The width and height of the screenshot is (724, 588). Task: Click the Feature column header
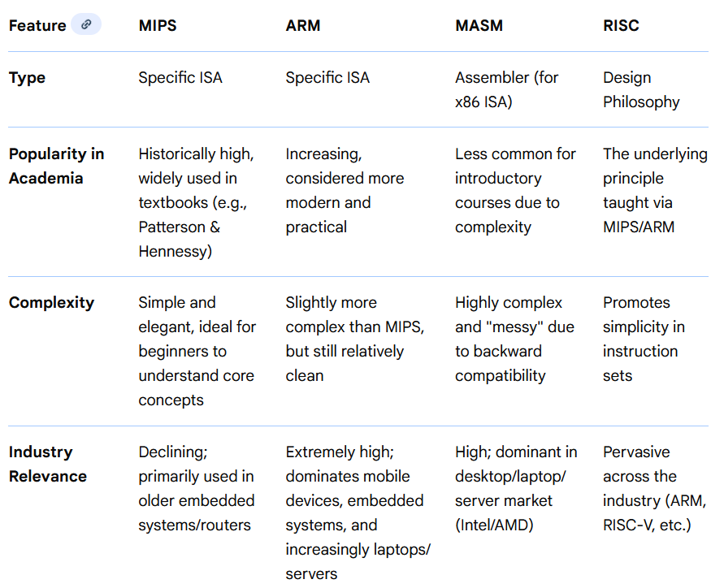pos(37,26)
